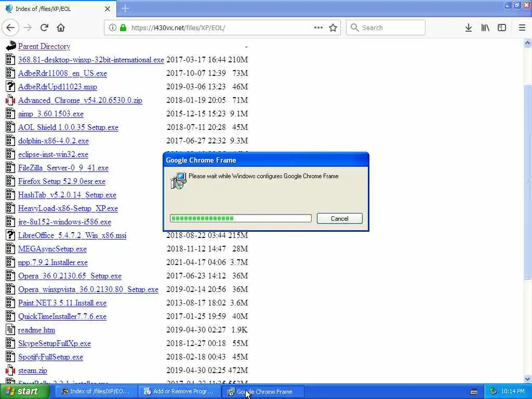
Task: Bookmark this page with the star icon
Action: click(x=333, y=28)
